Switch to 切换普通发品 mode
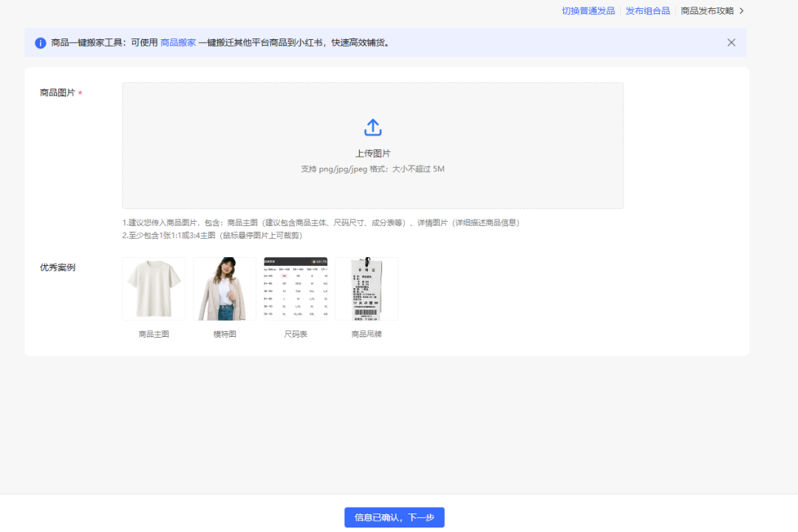Viewport: 798px width, 532px height. pos(587,11)
